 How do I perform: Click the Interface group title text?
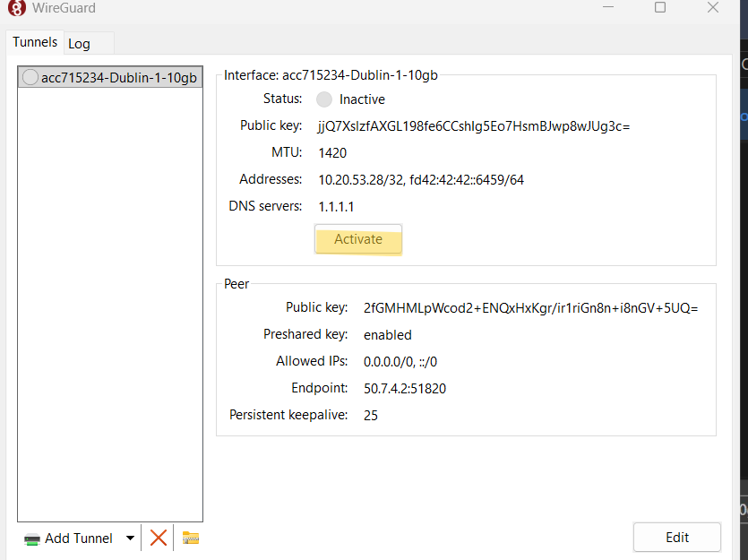click(x=331, y=75)
